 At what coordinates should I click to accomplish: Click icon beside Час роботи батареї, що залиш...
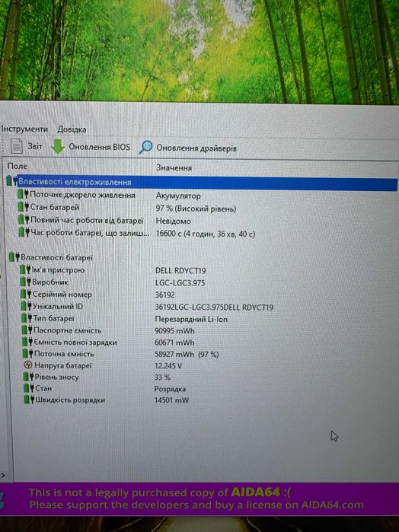pyautogui.click(x=25, y=232)
